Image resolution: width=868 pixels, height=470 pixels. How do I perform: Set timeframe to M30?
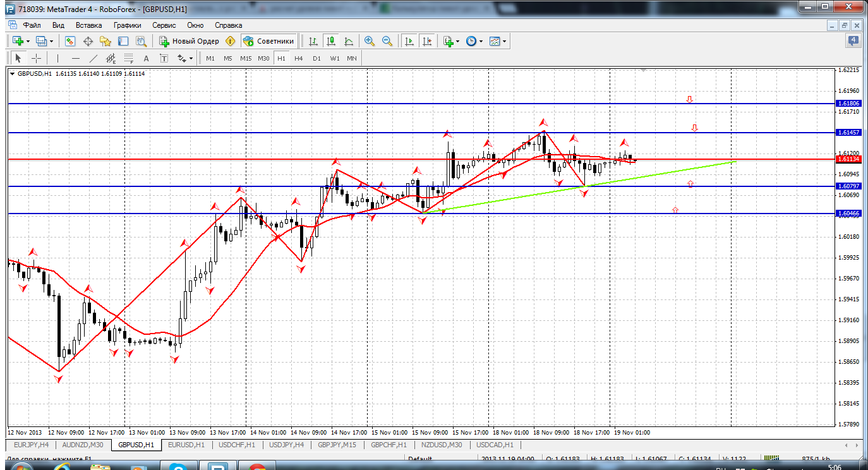(263, 58)
